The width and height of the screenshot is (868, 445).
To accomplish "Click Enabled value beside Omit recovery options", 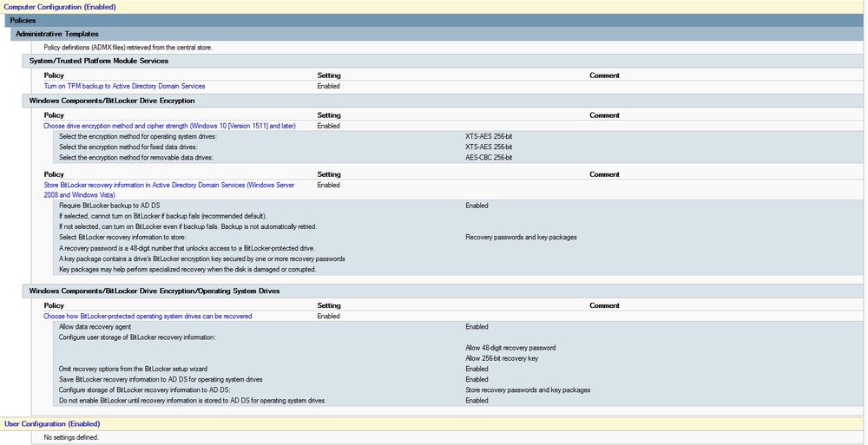I will point(477,369).
